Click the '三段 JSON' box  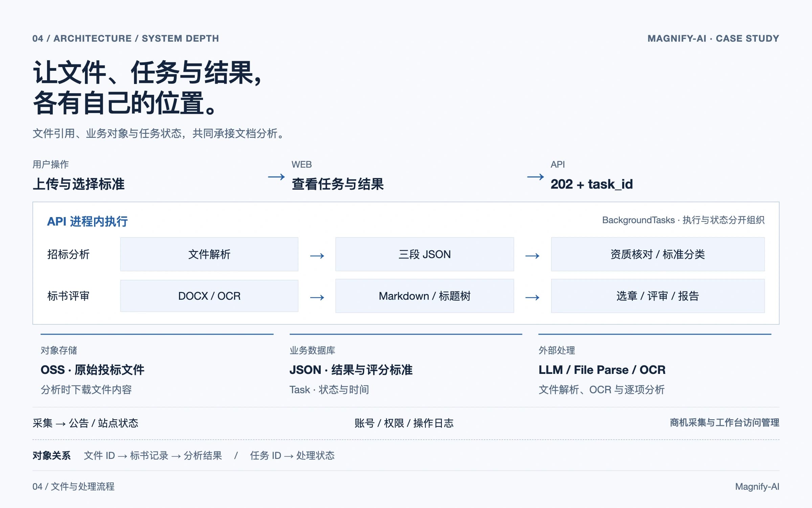pyautogui.click(x=425, y=254)
